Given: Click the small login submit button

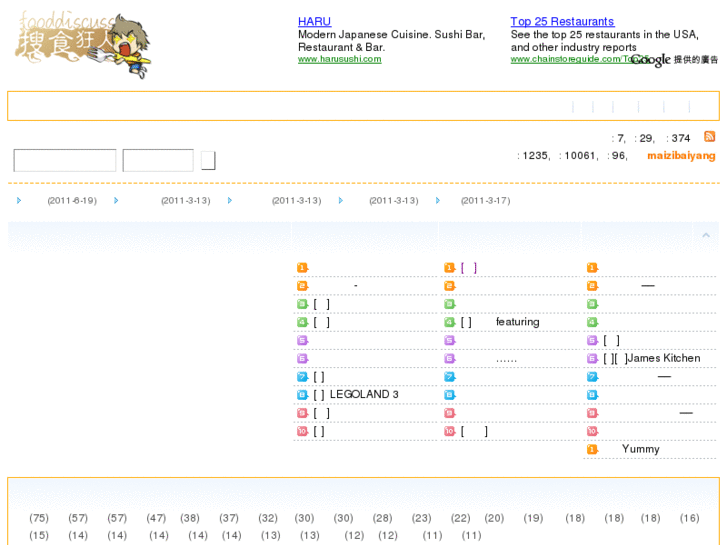Looking at the screenshot, I should click(x=208, y=160).
